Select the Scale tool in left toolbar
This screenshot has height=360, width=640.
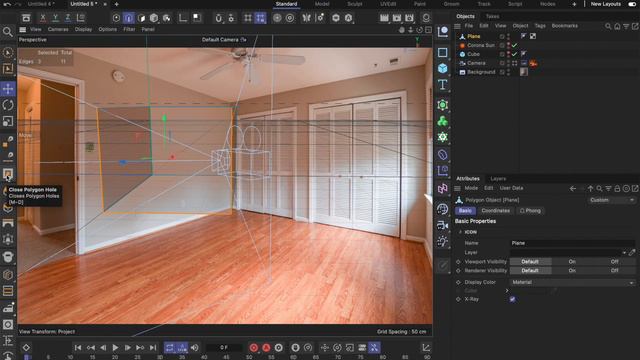(x=8, y=121)
